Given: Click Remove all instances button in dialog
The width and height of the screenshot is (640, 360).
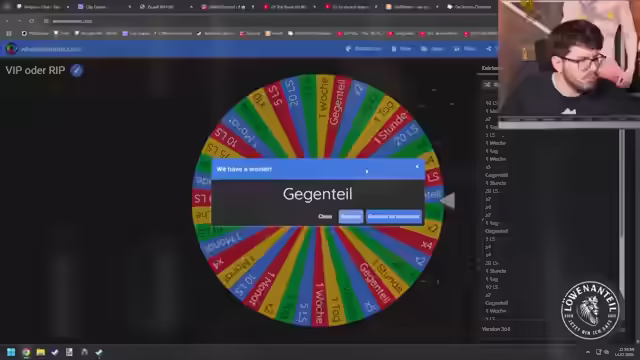Looking at the screenshot, I should (393, 216).
